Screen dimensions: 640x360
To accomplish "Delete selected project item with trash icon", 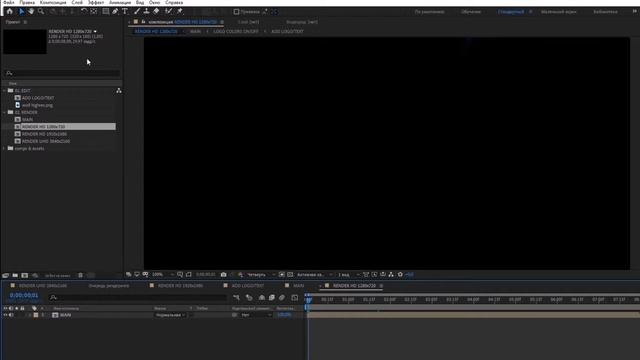I will [80, 276].
